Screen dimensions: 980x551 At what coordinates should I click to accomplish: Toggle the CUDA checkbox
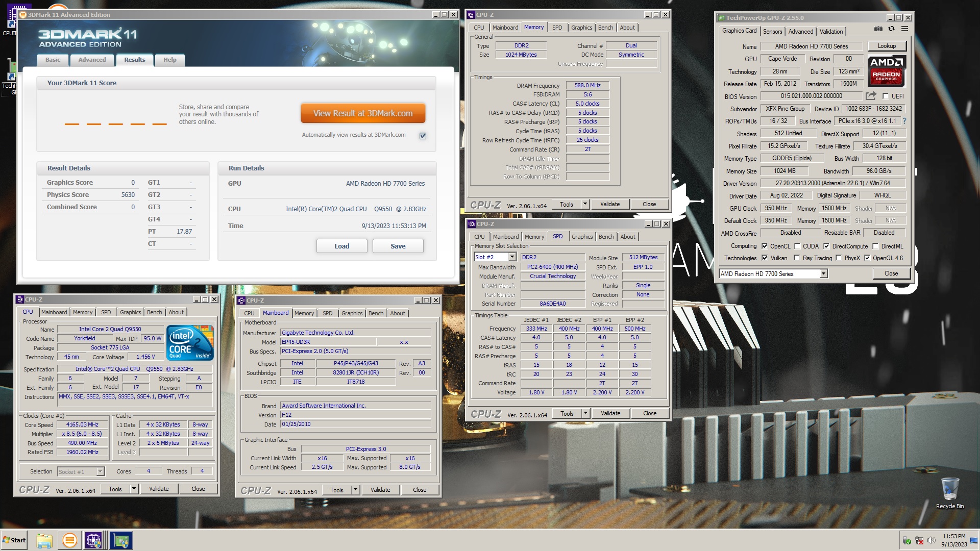tap(797, 246)
